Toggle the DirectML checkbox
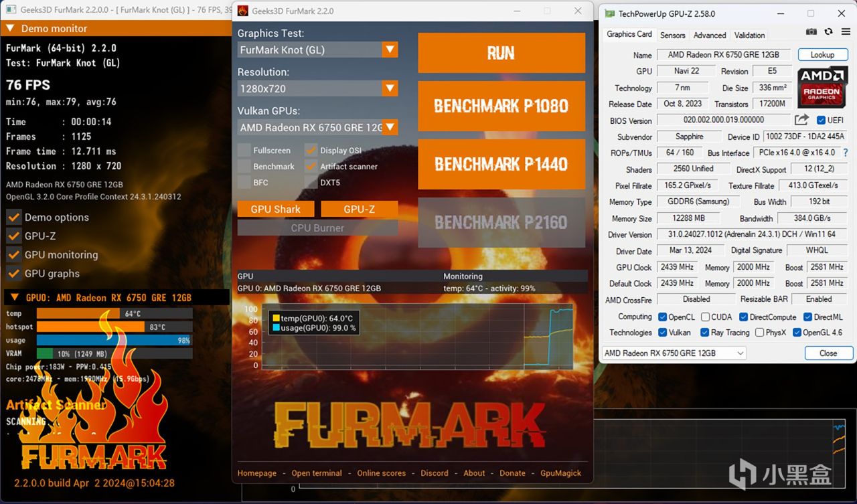The image size is (857, 504). 807,317
